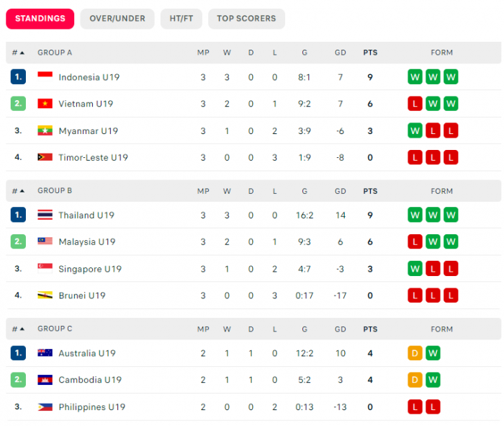
Task: Click Myanmar U19's green W form badge
Action: (415, 130)
